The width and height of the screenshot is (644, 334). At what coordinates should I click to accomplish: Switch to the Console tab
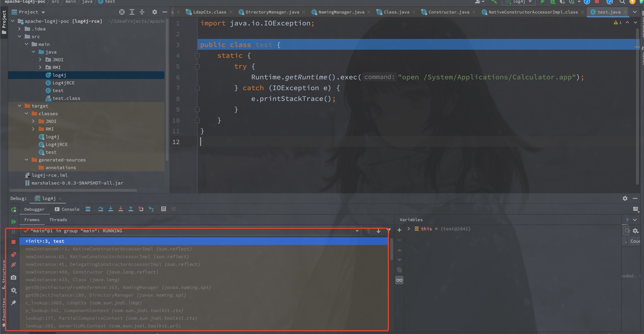(x=67, y=209)
